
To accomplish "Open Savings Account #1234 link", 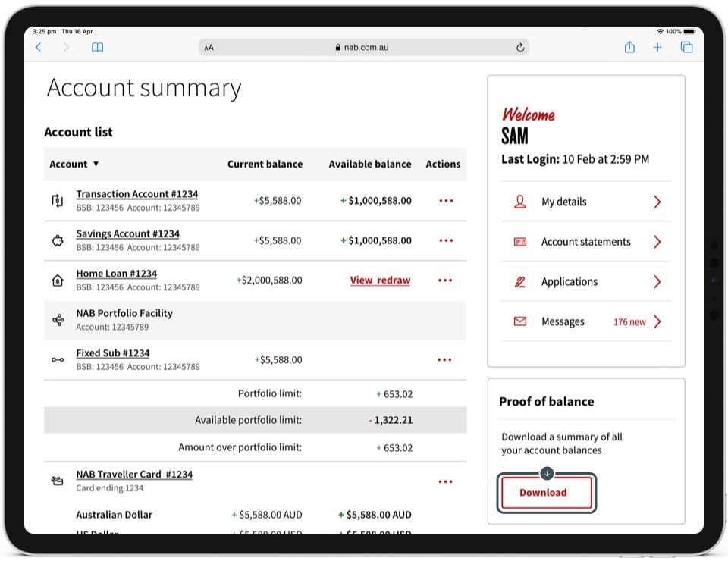I will (x=127, y=233).
